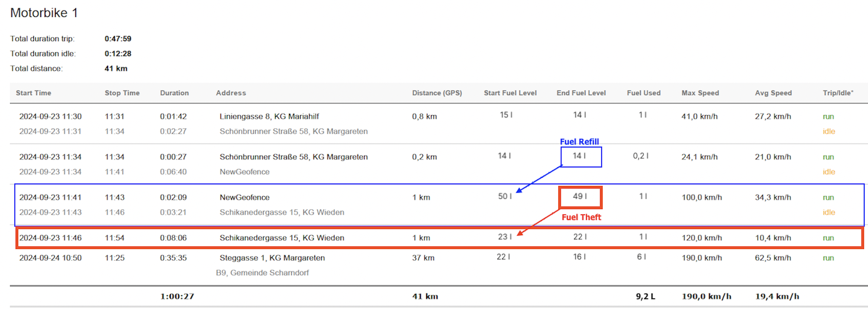Click the Address column header
868x309 pixels.
pos(231,93)
